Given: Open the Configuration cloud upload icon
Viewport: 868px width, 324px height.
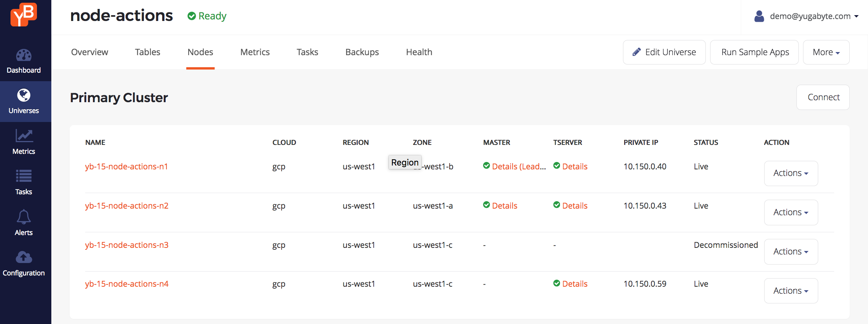Looking at the screenshot, I should coord(24,257).
